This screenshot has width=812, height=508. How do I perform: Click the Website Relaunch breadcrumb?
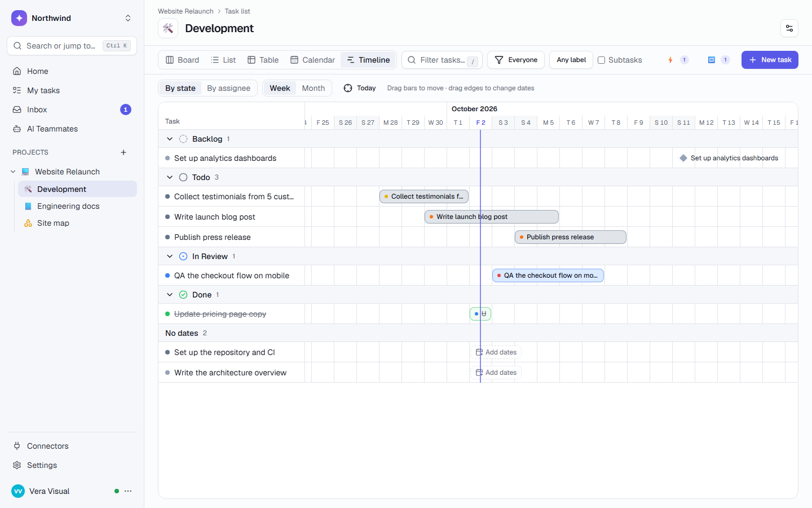click(186, 11)
